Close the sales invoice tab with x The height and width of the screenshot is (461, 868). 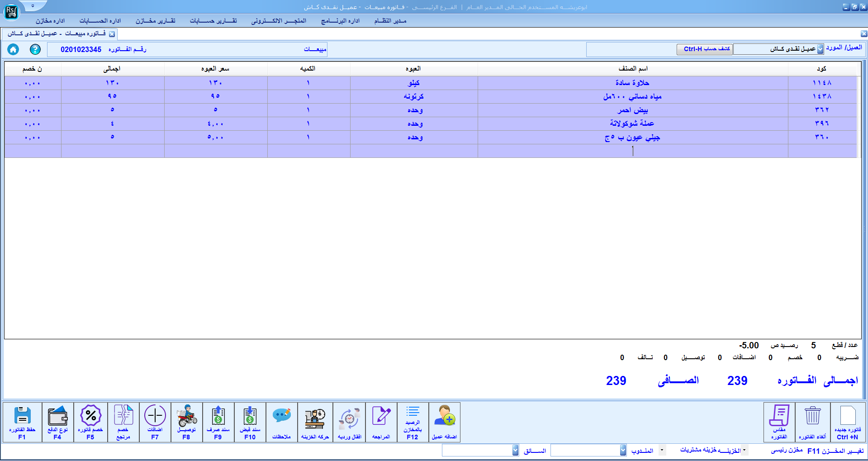click(112, 34)
